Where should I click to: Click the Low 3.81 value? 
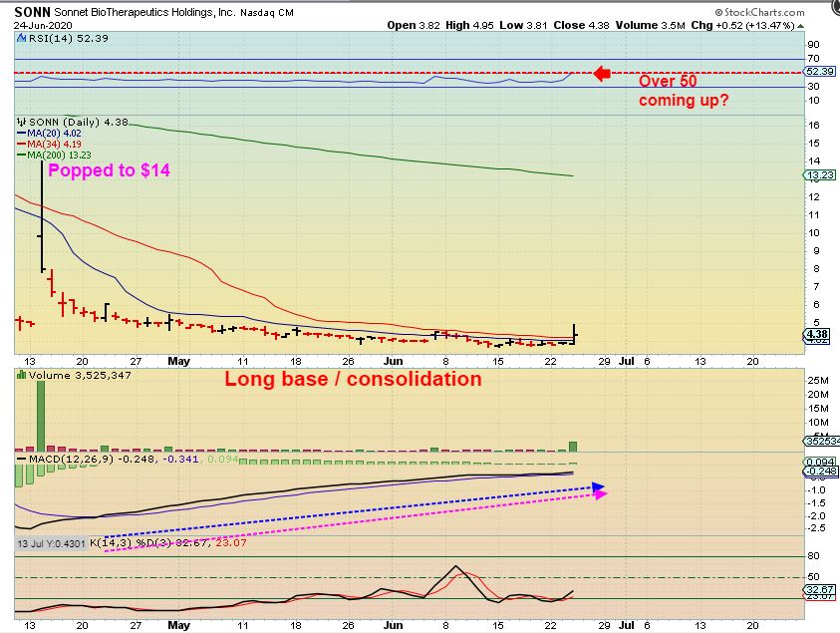pyautogui.click(x=523, y=25)
